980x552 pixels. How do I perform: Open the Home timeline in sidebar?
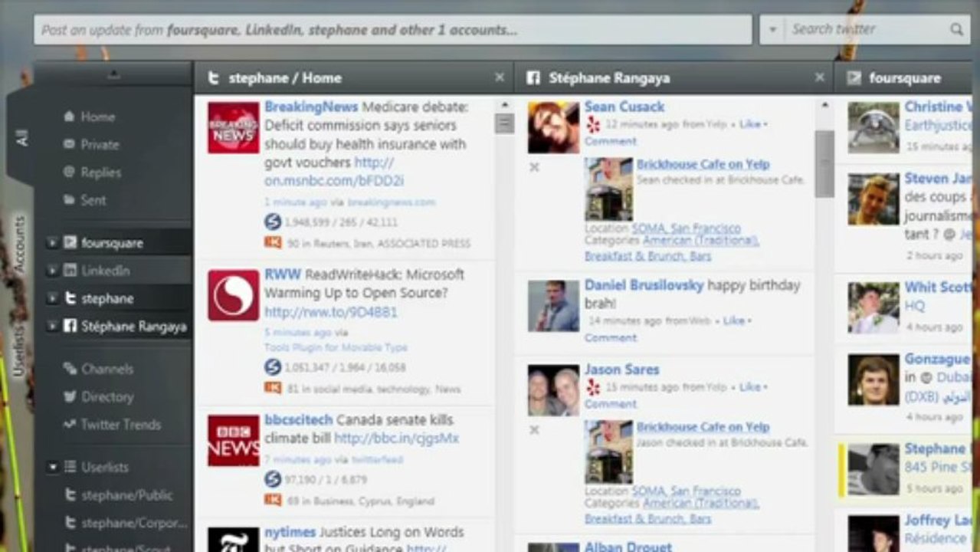tap(97, 117)
